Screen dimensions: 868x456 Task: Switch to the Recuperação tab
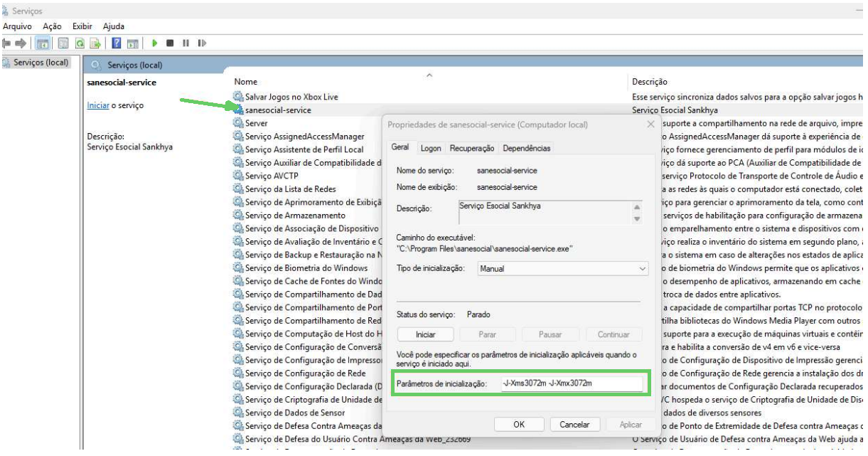coord(472,148)
